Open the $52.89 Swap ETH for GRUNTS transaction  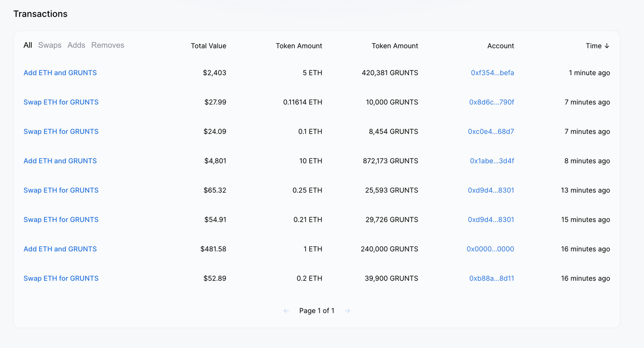(61, 279)
